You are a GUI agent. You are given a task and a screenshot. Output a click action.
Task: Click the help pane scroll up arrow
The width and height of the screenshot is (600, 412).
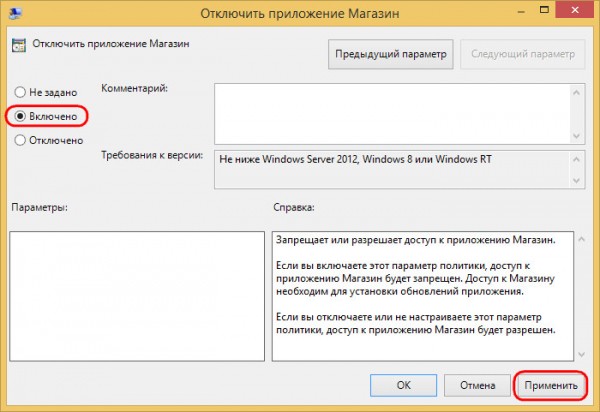click(581, 240)
